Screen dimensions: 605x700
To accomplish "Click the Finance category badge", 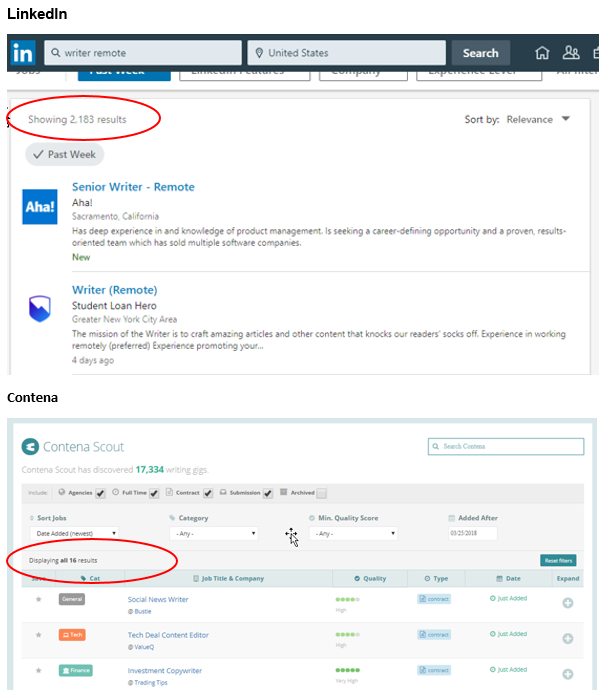I will (75, 670).
